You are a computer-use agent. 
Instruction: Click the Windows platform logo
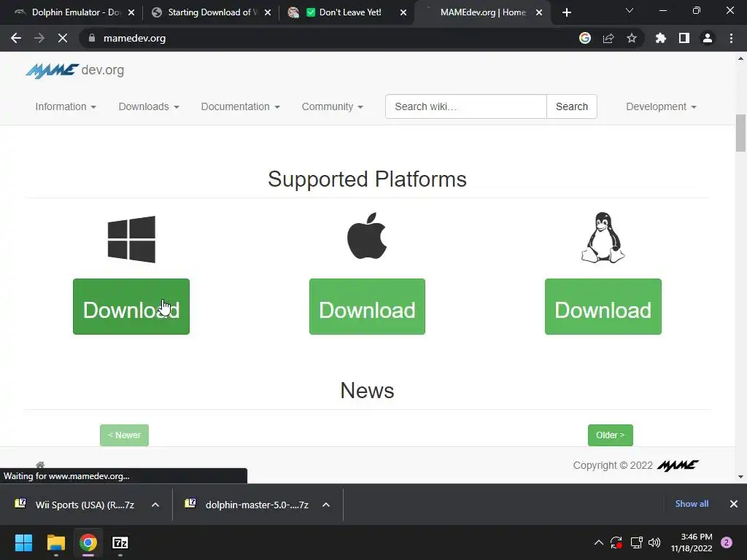131,239
